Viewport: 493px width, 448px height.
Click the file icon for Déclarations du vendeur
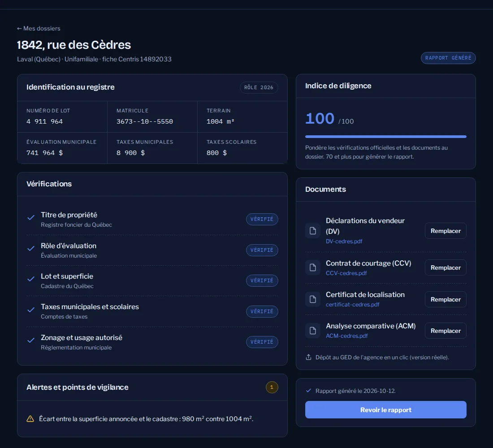(x=313, y=231)
